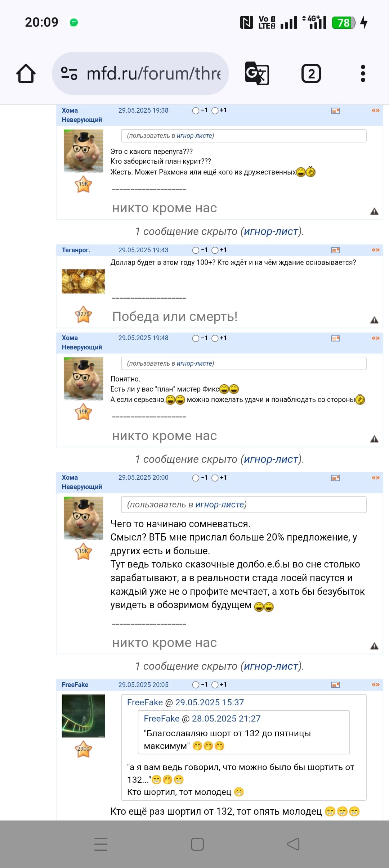Tap Android back navigation button
The width and height of the screenshot is (389, 868).
[293, 844]
